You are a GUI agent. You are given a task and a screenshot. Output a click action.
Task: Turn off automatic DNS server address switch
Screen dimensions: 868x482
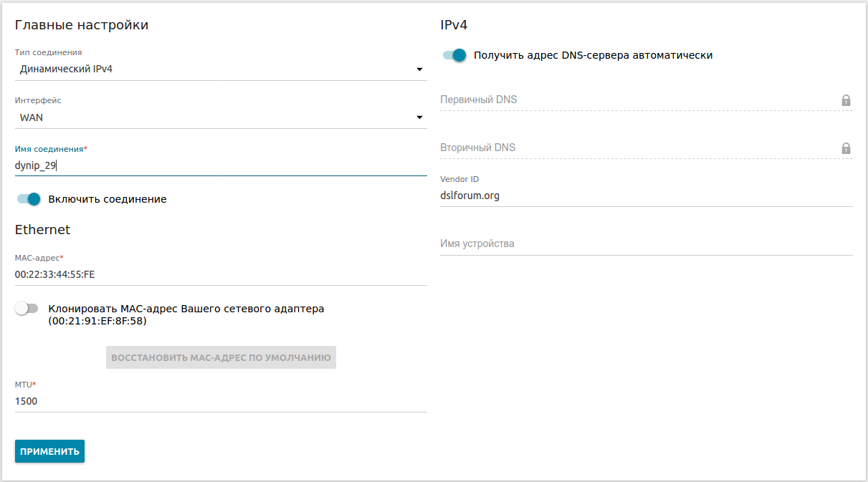point(454,55)
